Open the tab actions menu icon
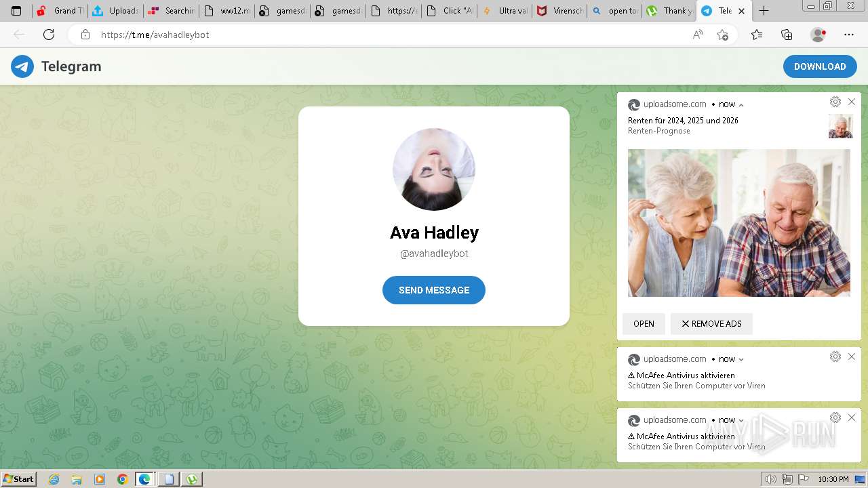 16,11
